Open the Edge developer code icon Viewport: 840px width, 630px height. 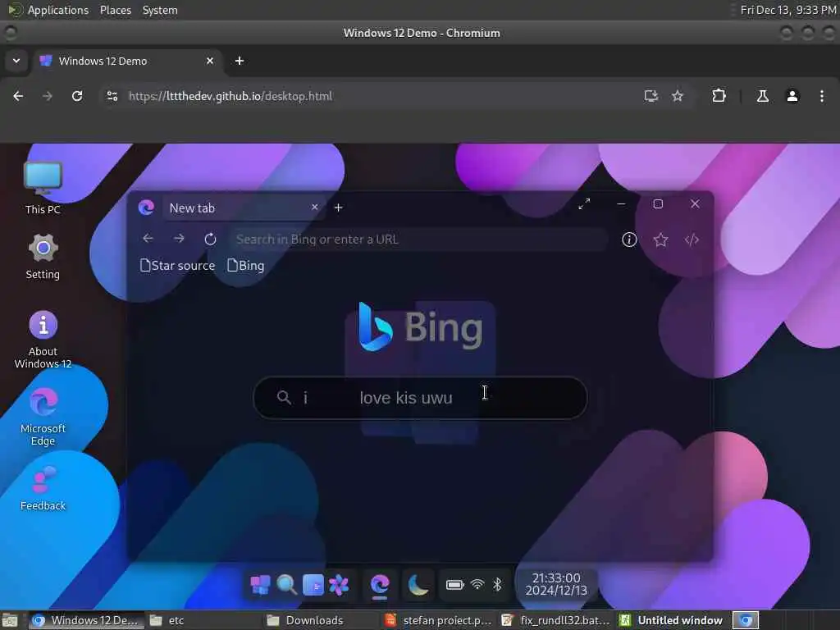click(692, 240)
